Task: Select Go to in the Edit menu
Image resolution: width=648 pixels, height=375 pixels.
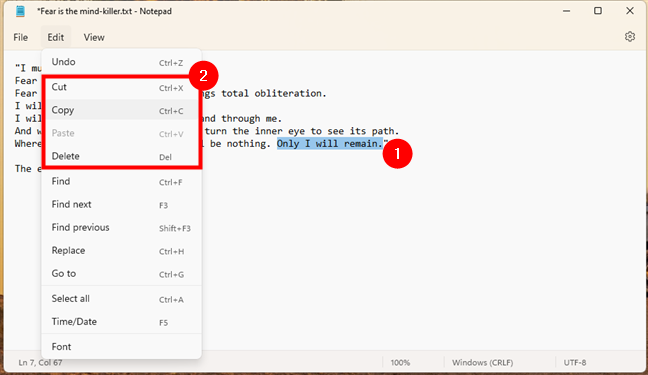Action: pos(121,274)
